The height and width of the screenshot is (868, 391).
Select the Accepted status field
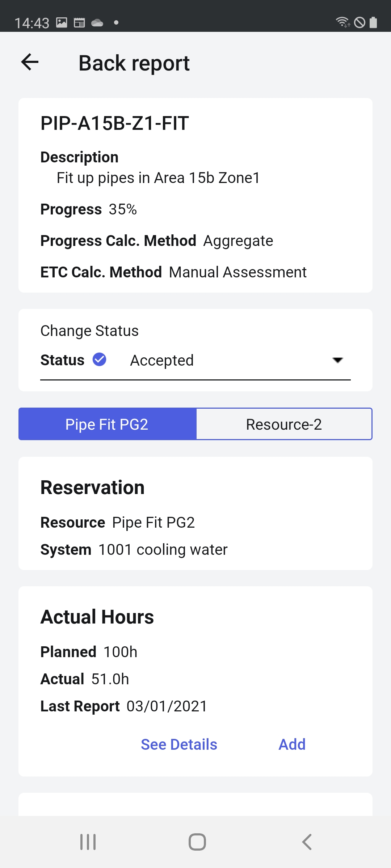pos(195,360)
